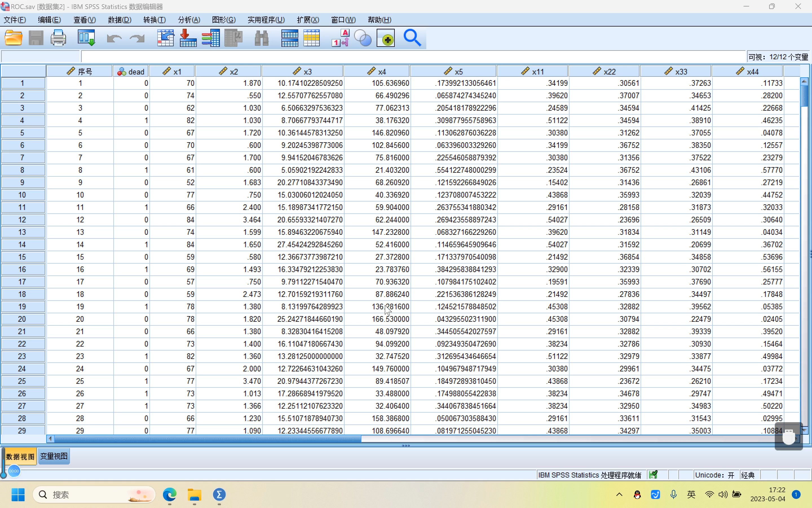Screen dimensions: 812x508
Task: Select the dead column header
Action: (x=131, y=72)
